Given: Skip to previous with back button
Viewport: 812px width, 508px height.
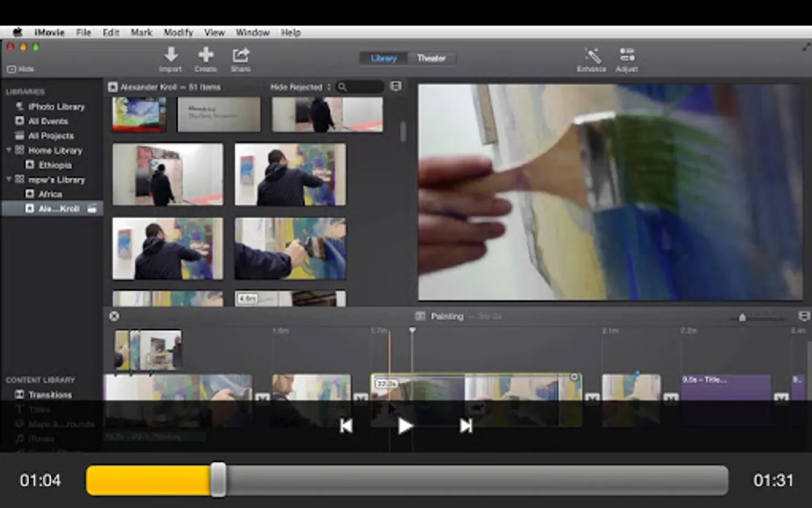Looking at the screenshot, I should click(346, 426).
